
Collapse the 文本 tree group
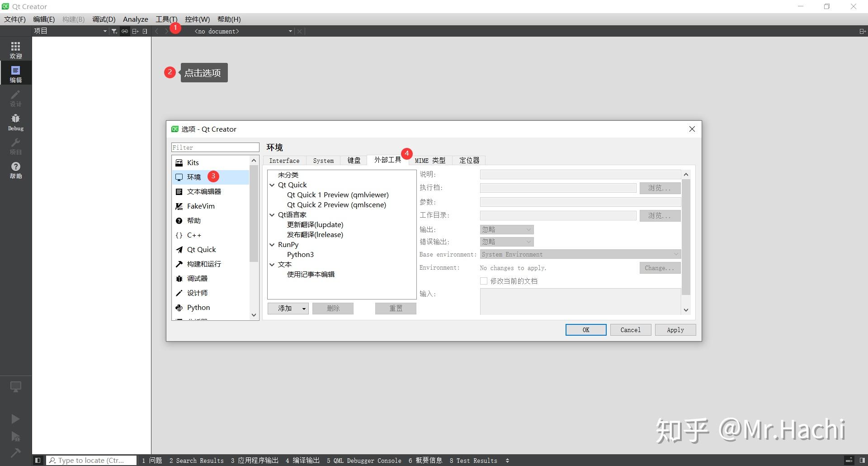pyautogui.click(x=272, y=265)
